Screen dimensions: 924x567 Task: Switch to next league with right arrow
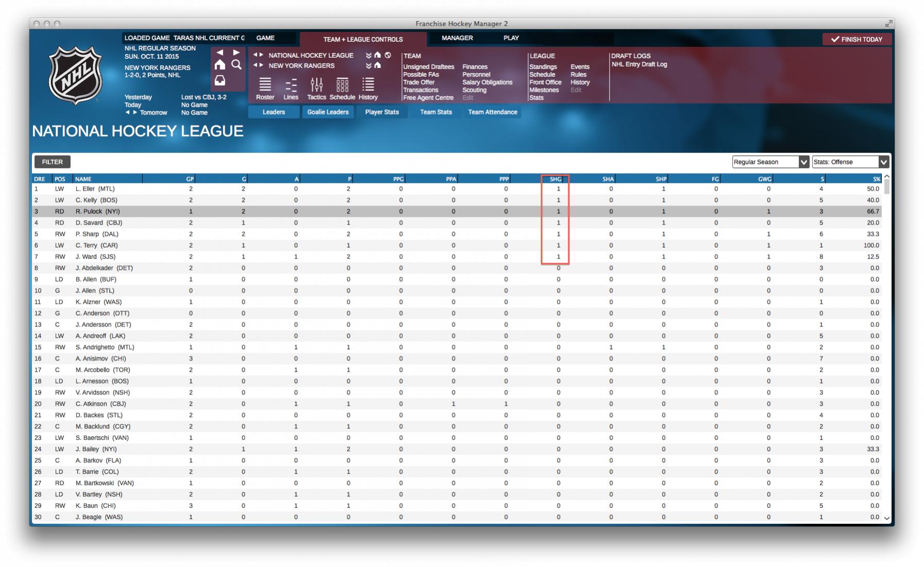coord(261,55)
